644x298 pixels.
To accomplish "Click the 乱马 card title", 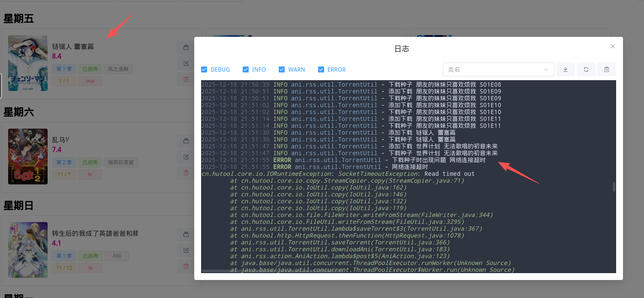I will coord(61,140).
